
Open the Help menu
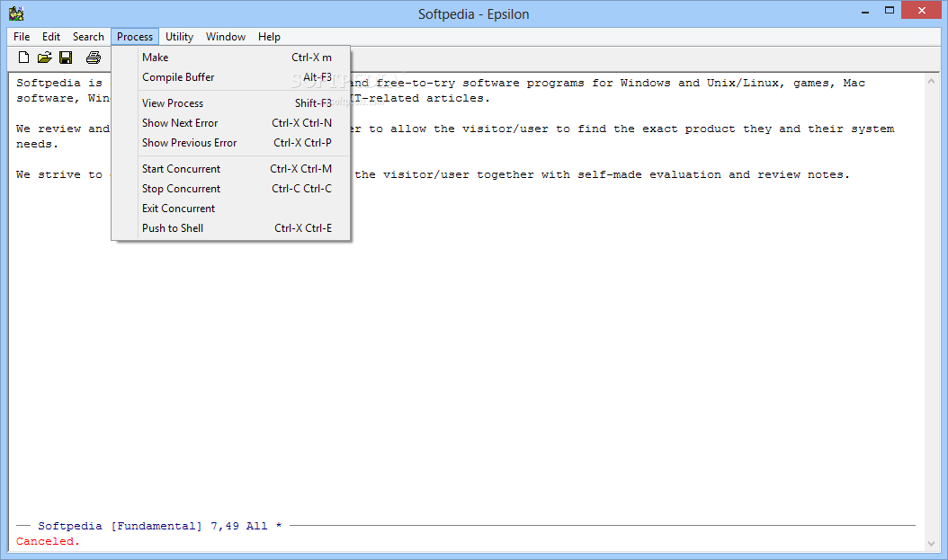(x=269, y=37)
